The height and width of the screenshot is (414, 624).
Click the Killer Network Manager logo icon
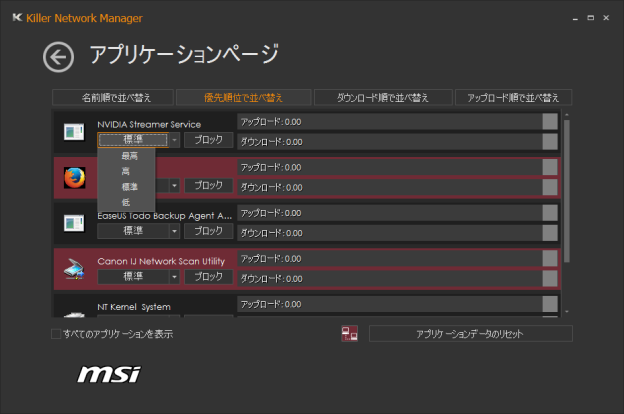[17, 18]
